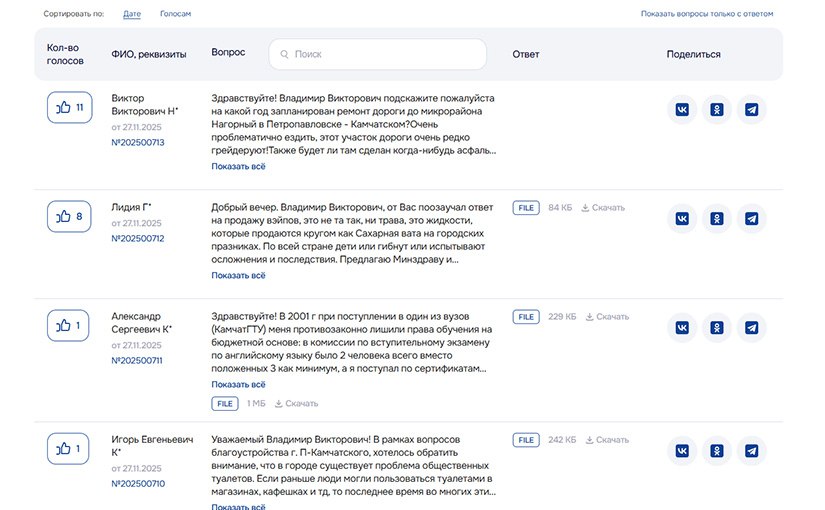
Task: Download the 229 КБ answer file
Action: 607,317
